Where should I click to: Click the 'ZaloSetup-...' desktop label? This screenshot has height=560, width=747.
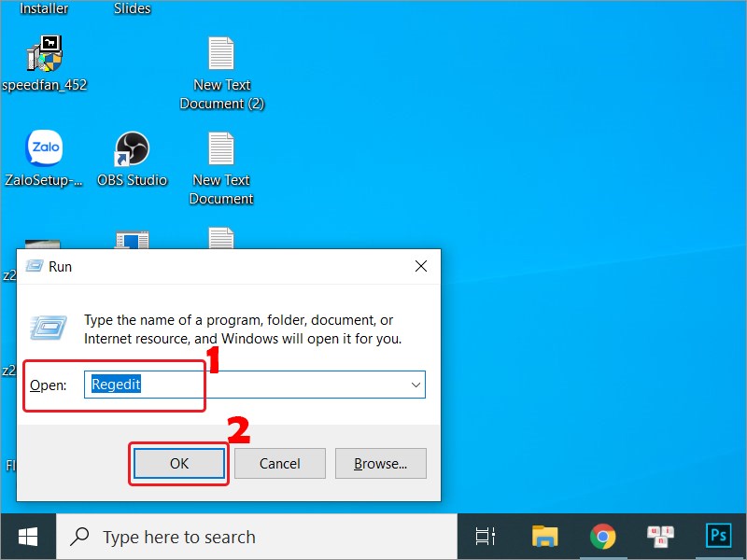coord(44,180)
